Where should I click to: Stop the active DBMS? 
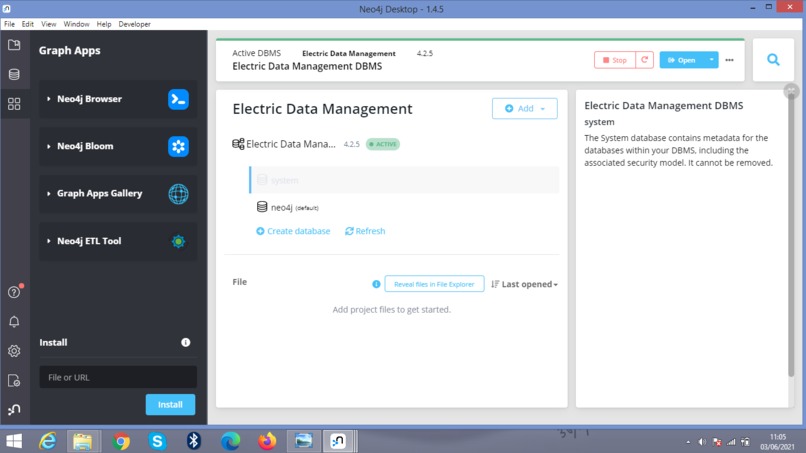[x=615, y=60]
